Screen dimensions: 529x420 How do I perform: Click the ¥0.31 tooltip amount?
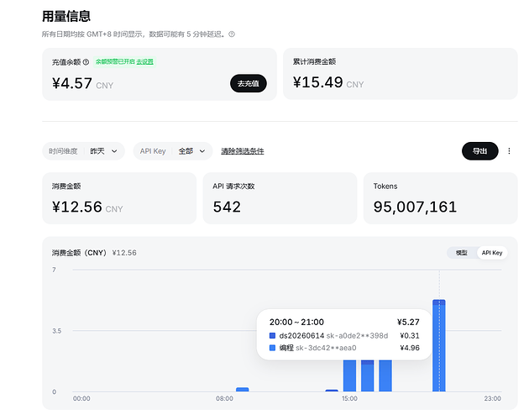coord(410,336)
